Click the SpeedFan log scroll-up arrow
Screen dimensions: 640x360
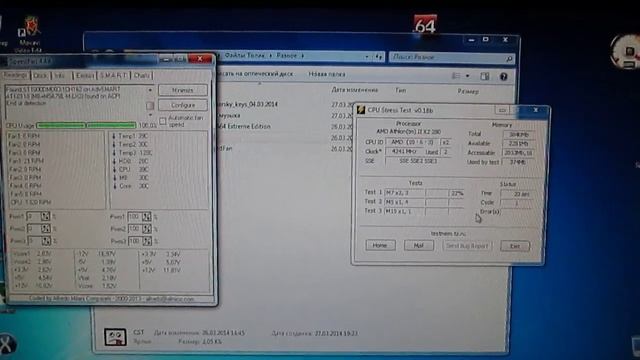tap(150, 89)
